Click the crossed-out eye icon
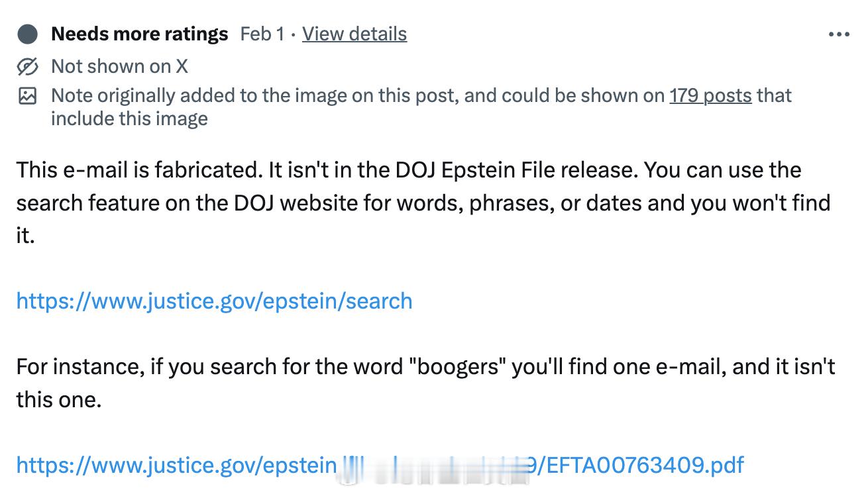 [27, 66]
